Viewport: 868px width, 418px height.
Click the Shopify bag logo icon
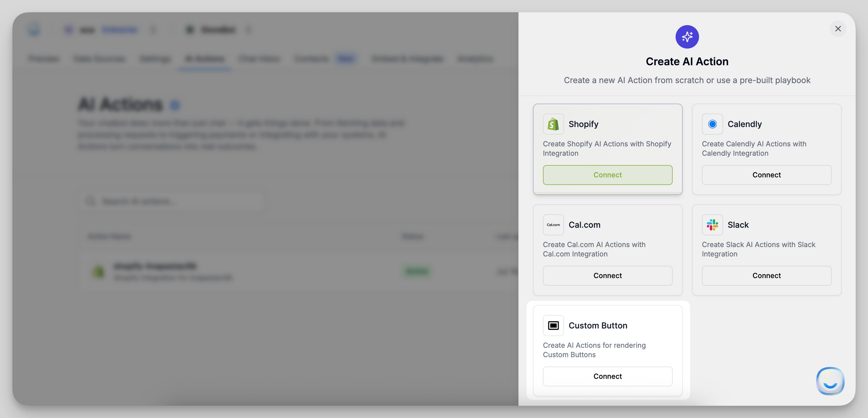(x=553, y=124)
